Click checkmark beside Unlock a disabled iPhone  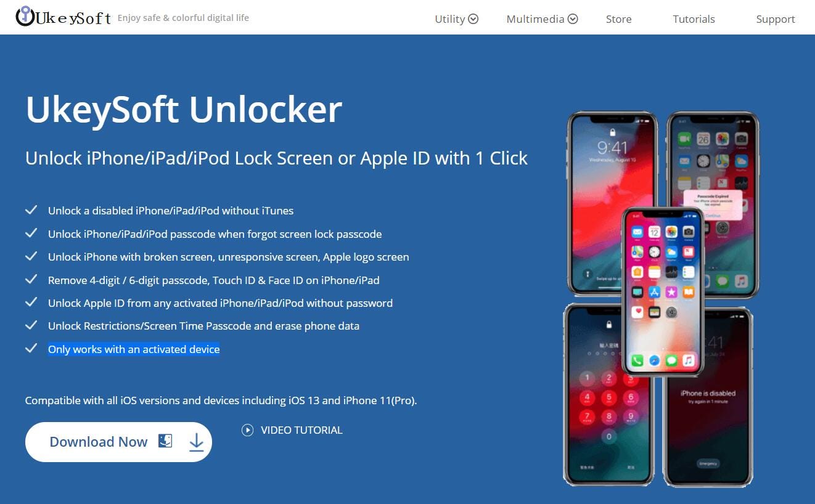pos(31,211)
